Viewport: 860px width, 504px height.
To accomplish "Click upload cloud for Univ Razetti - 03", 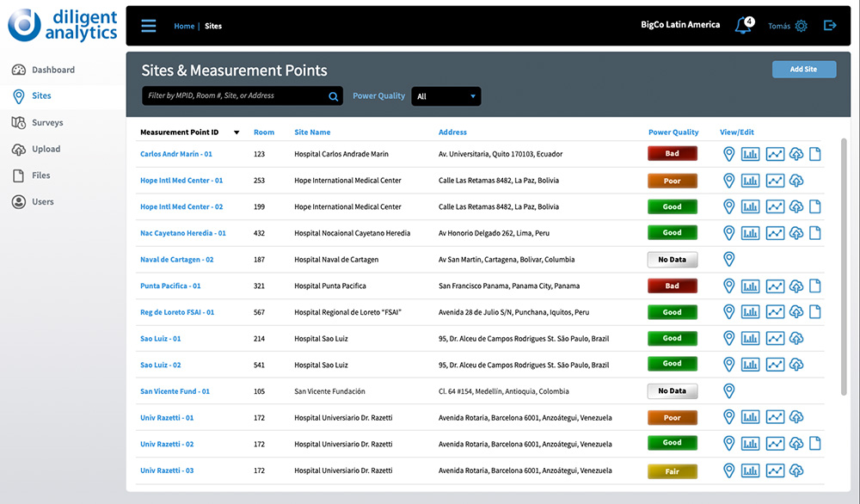I will click(x=796, y=470).
